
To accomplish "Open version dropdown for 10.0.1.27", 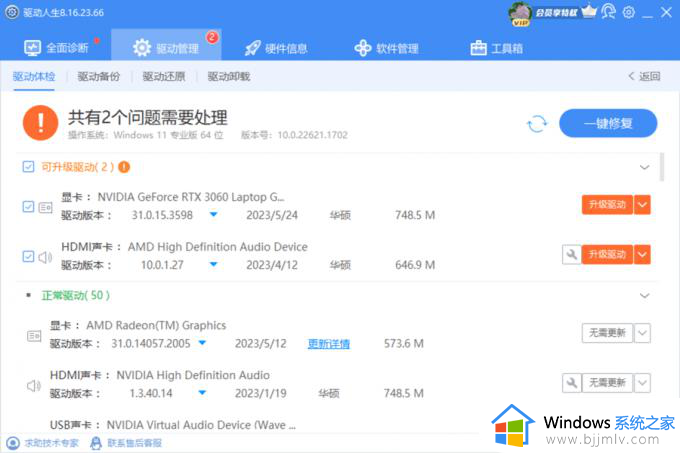I will [x=213, y=264].
